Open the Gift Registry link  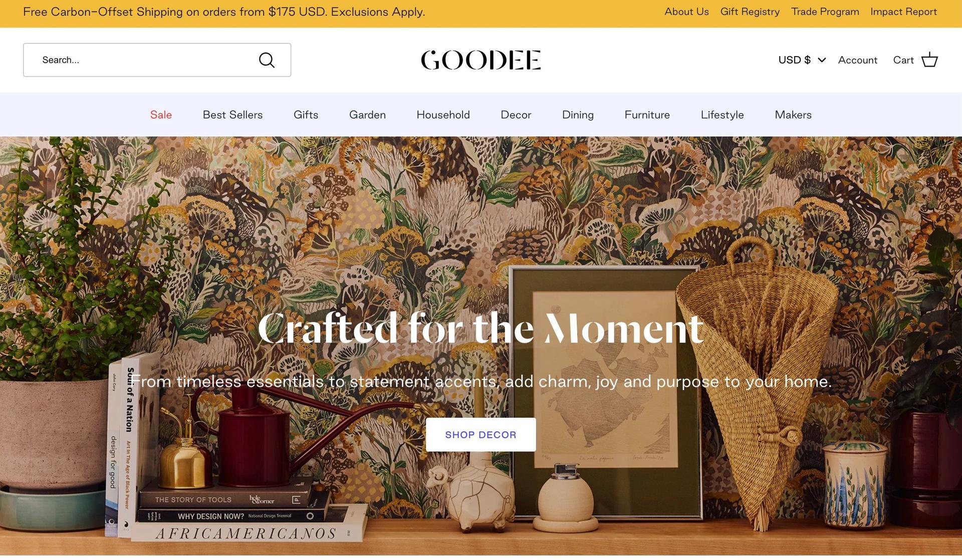(x=750, y=12)
